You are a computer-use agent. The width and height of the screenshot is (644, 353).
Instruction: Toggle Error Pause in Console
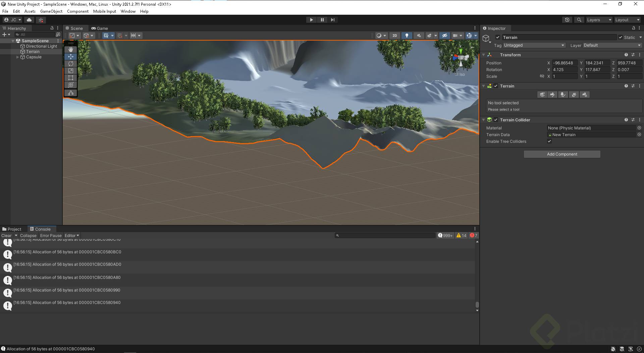[x=51, y=236]
